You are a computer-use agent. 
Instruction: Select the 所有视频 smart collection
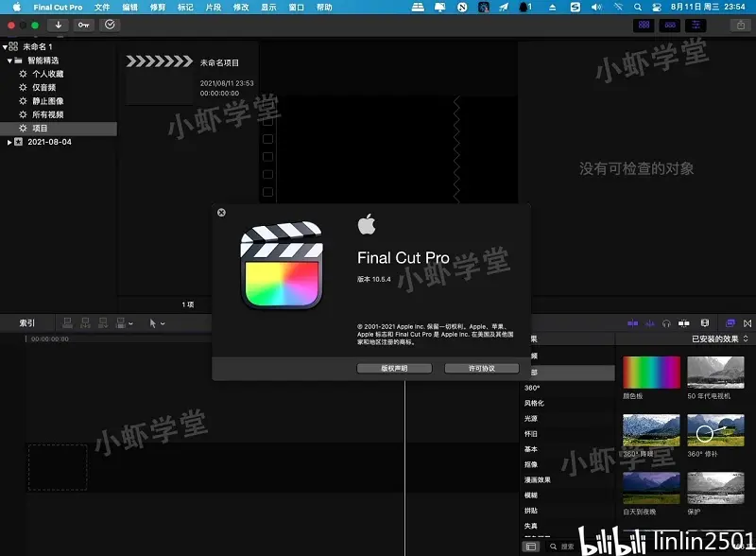tap(48, 114)
